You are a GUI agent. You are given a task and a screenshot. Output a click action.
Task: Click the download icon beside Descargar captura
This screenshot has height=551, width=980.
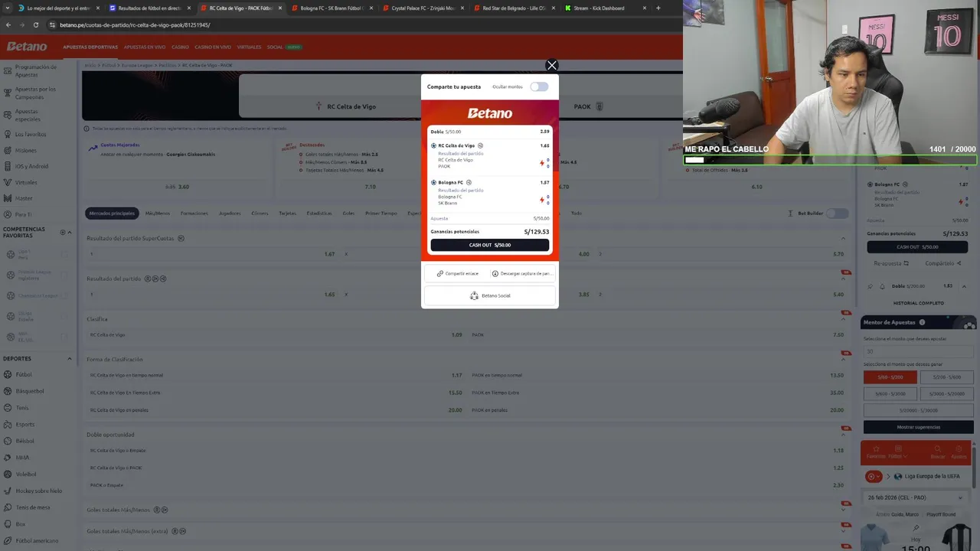(x=495, y=273)
